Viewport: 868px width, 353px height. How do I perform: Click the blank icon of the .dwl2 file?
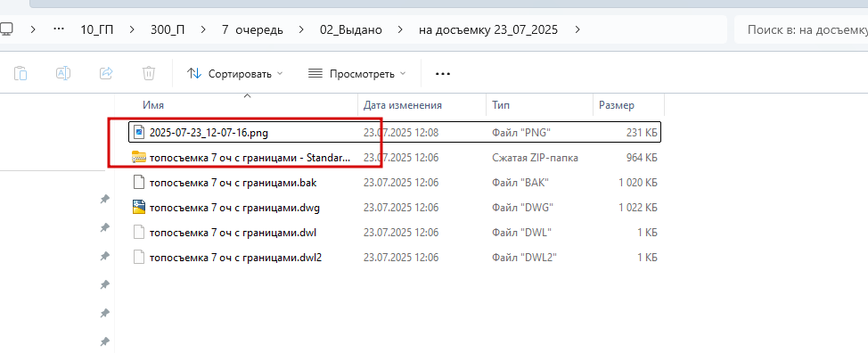point(138,257)
